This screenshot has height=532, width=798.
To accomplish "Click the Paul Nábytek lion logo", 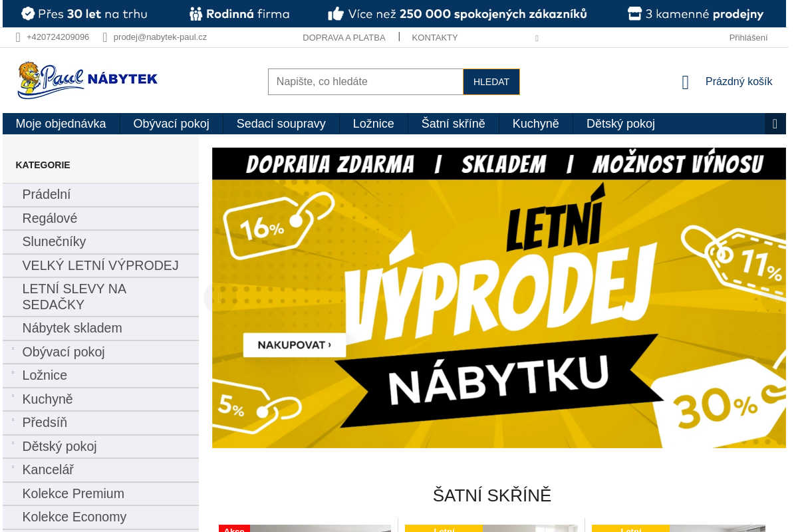I will point(88,80).
